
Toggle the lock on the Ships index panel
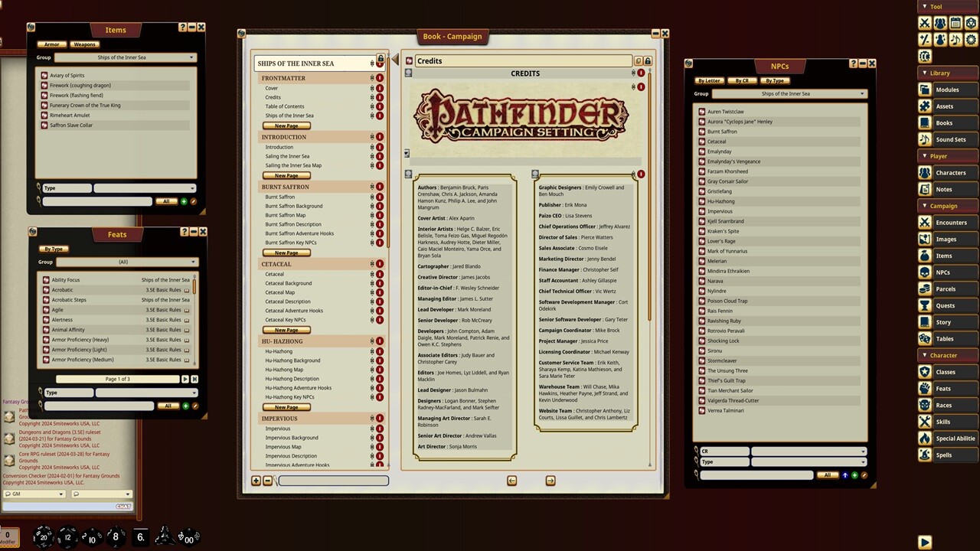point(381,58)
